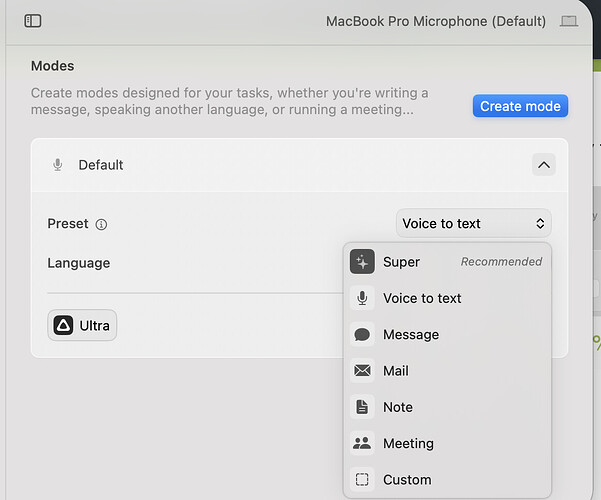Screen dimensions: 601x500
Task: Click the microphone icon next to Default
Action: pos(58,165)
